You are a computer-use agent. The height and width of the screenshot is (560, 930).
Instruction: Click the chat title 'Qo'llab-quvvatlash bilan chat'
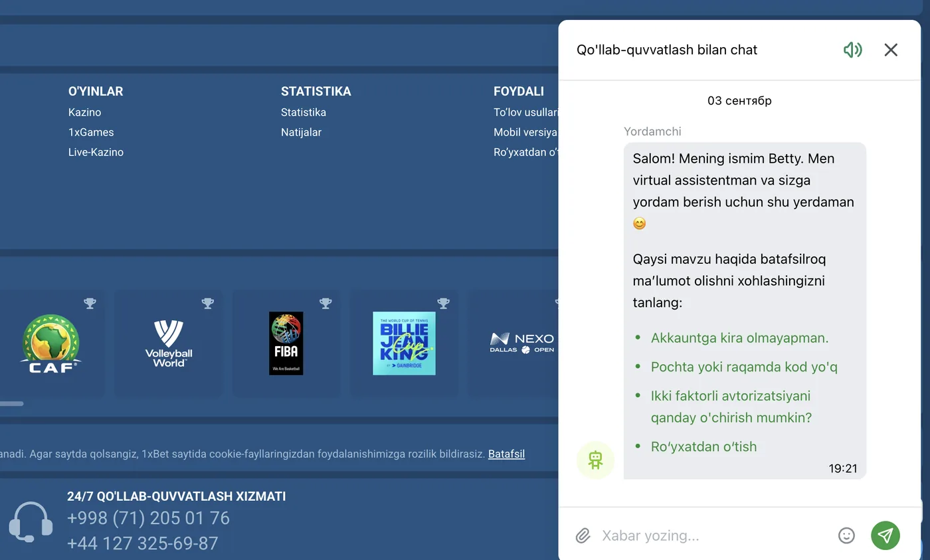coord(667,50)
